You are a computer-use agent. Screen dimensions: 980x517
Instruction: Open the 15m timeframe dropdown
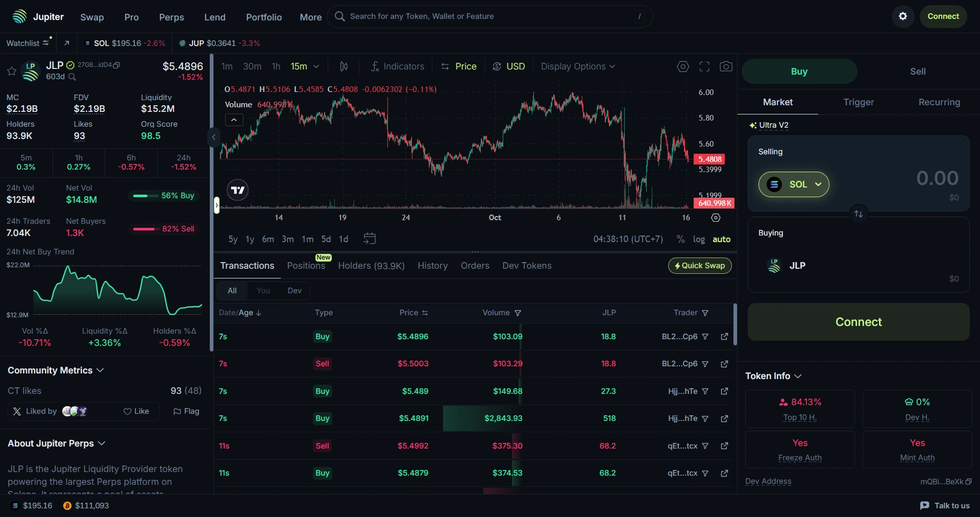(304, 66)
